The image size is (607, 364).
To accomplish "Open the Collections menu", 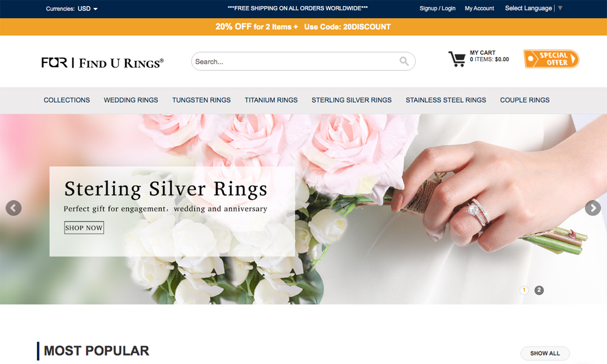I will tap(67, 100).
